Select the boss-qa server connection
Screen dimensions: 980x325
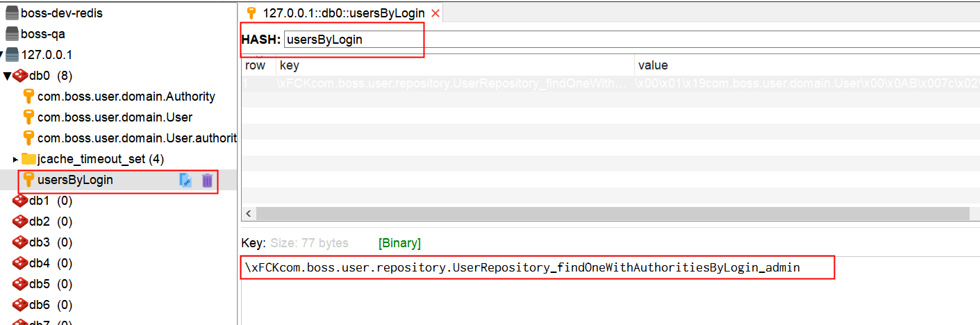pyautogui.click(x=42, y=34)
